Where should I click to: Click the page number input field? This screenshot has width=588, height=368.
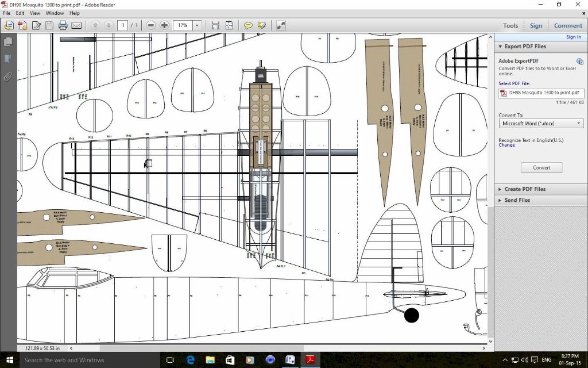[x=123, y=25]
